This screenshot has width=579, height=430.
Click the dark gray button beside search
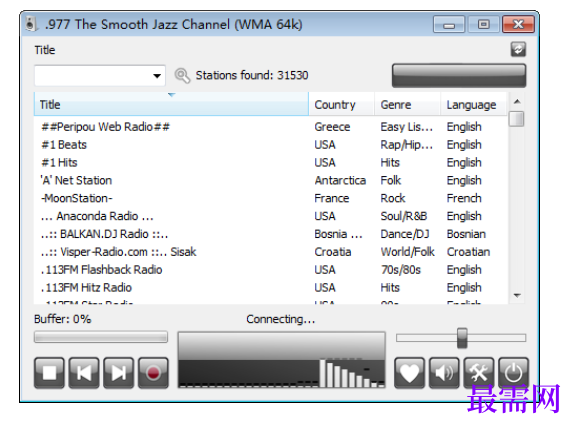tap(459, 76)
